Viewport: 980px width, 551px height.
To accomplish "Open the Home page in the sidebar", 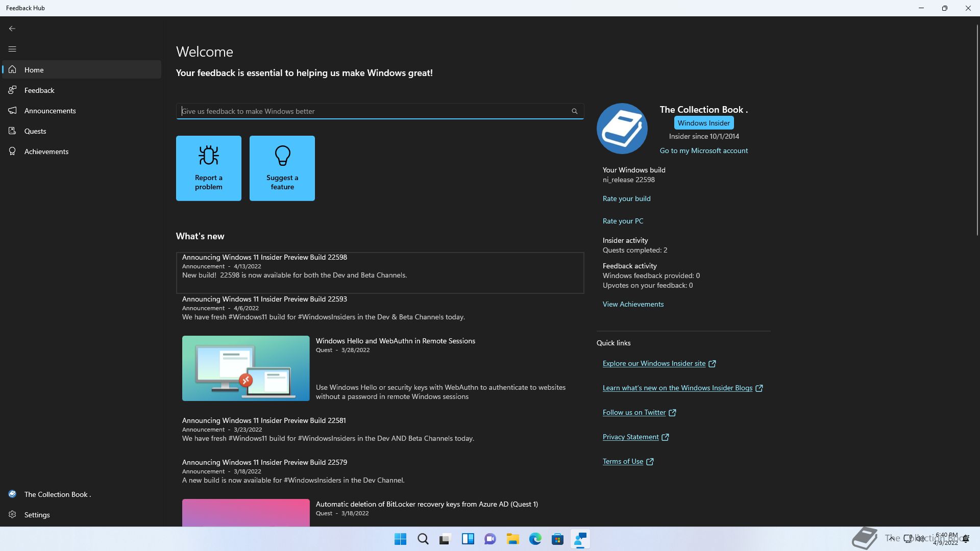I will [x=82, y=70].
